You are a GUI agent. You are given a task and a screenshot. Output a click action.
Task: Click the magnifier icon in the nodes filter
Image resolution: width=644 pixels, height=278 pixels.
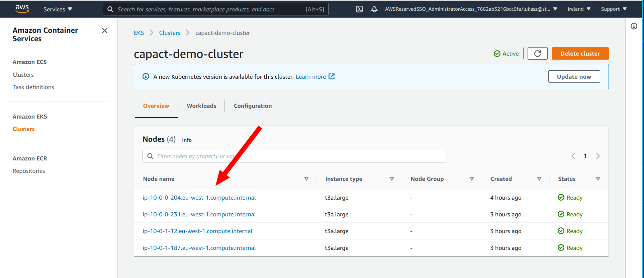click(x=151, y=156)
